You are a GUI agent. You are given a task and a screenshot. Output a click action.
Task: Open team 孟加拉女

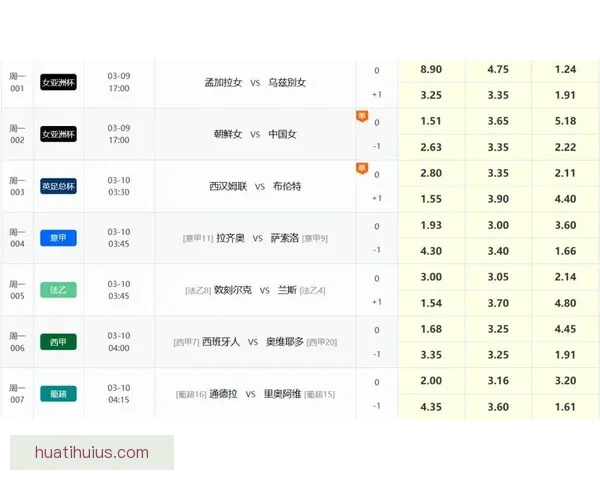click(x=223, y=82)
